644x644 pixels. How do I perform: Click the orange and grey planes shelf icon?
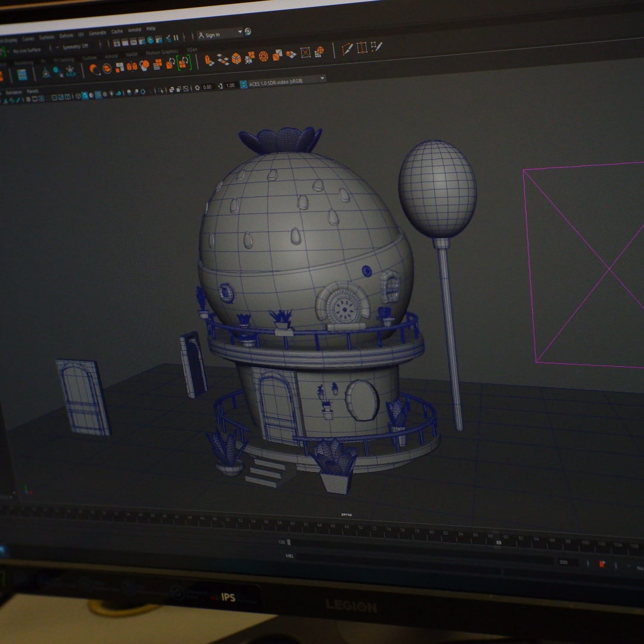(x=277, y=55)
